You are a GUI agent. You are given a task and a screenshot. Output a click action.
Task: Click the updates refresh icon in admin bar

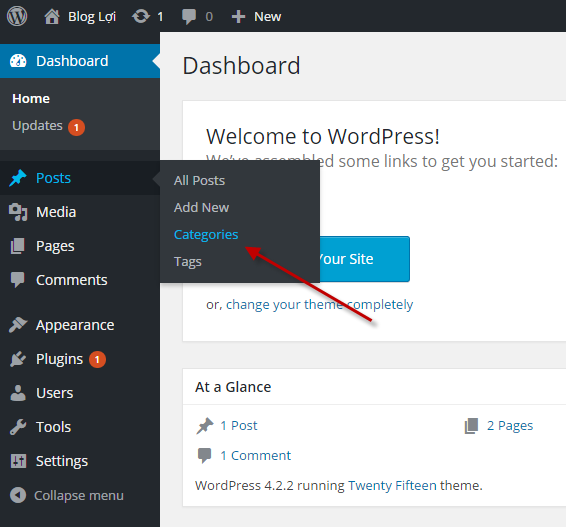coord(140,17)
